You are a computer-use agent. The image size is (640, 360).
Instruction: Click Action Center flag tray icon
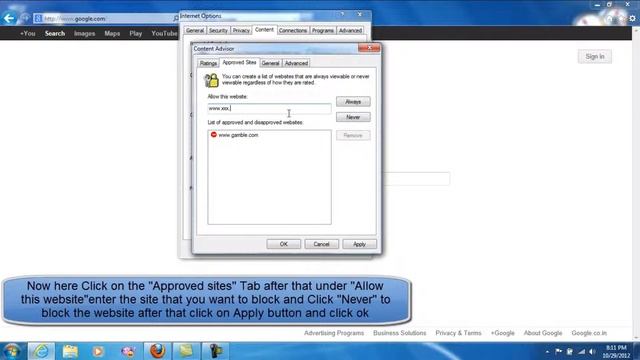(x=558, y=351)
